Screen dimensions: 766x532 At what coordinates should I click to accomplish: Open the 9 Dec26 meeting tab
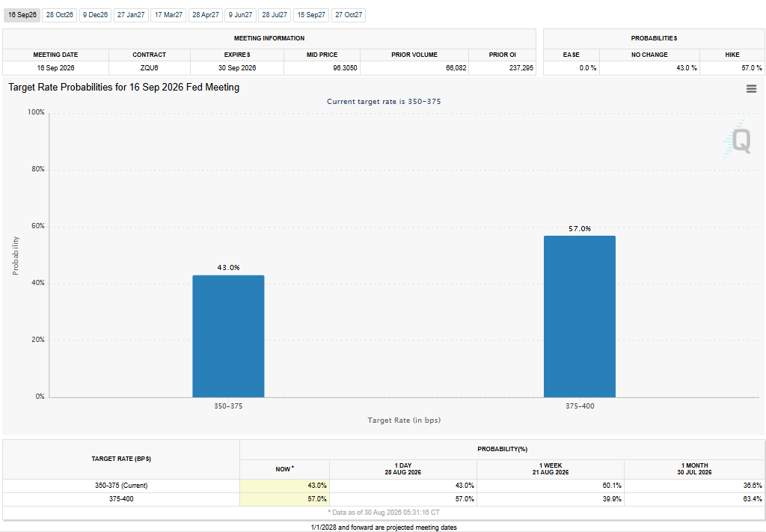[x=95, y=15]
